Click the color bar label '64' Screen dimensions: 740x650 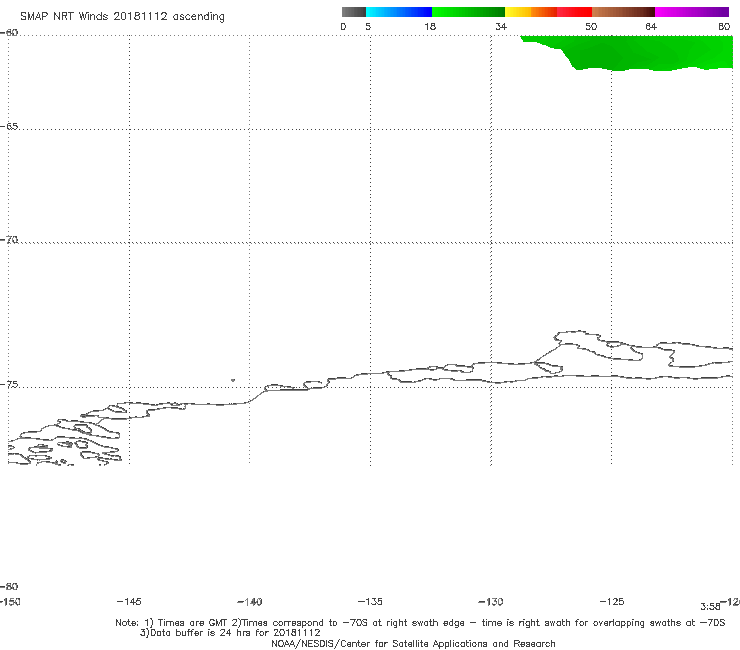pos(651,26)
